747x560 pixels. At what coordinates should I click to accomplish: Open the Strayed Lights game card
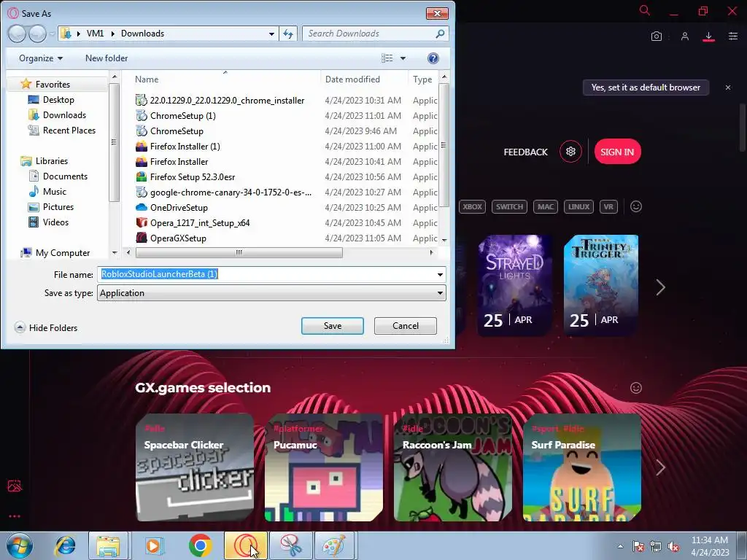[x=514, y=285]
